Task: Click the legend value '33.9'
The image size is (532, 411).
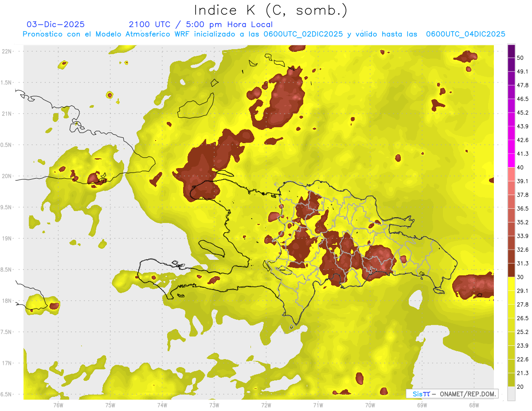Action: click(523, 236)
